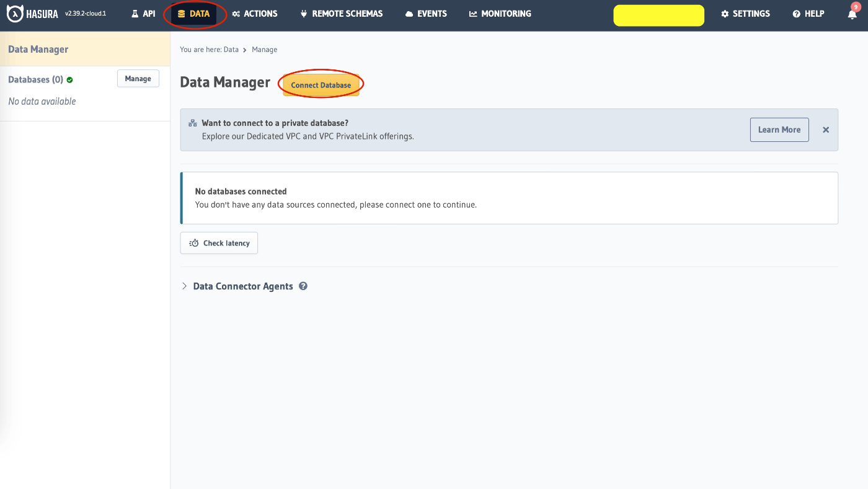
Task: Click the Data breadcrumb link
Action: point(231,50)
